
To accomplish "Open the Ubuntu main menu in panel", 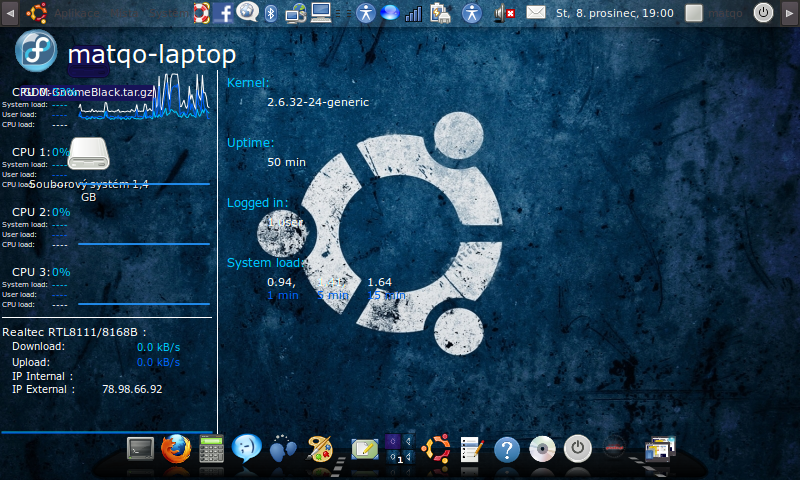I will (x=37, y=13).
